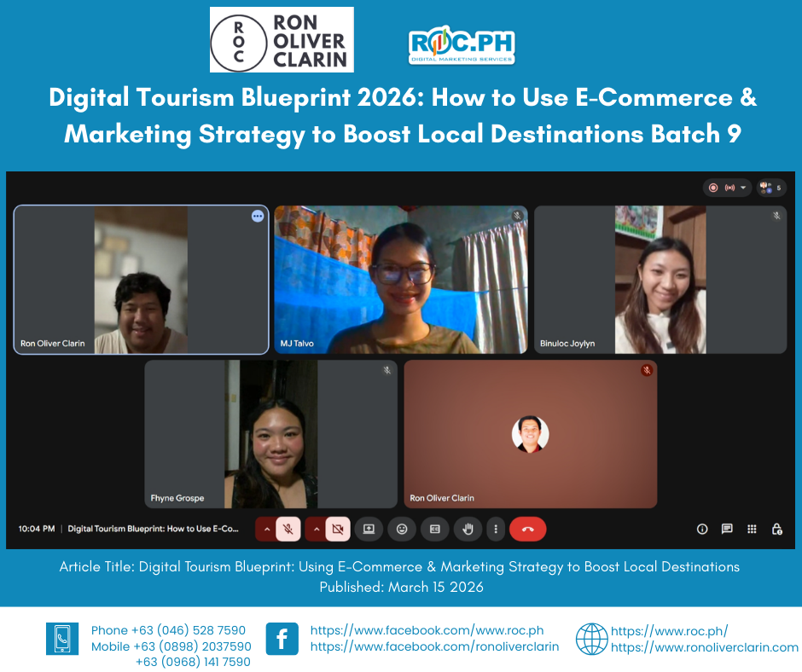This screenshot has height=672, width=802.
Task: Open the three-dot more options menu
Action: point(496,529)
